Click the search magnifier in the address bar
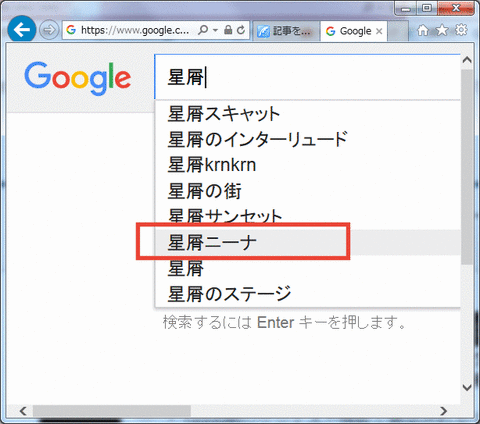The height and width of the screenshot is (424, 480). pos(203,30)
